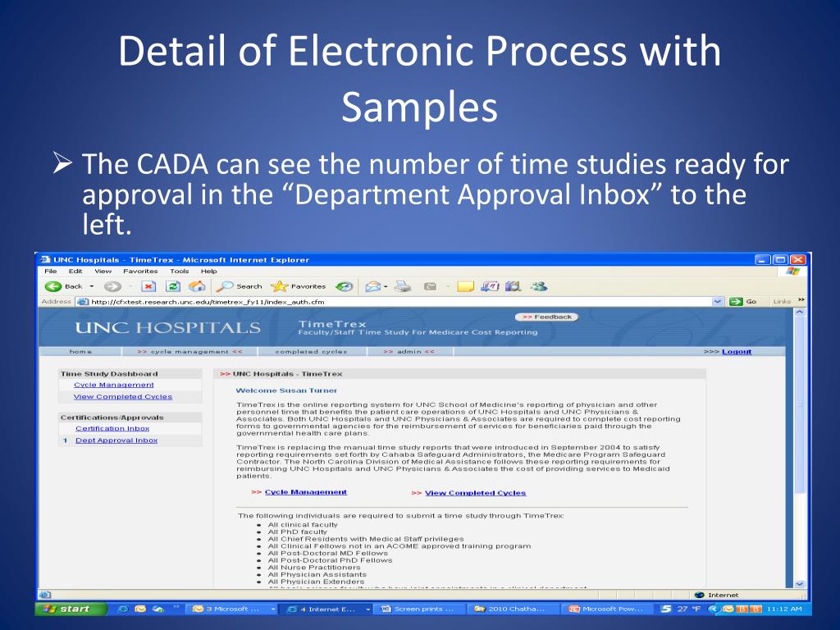Open View Completed Cycles in the sidebar

(123, 396)
